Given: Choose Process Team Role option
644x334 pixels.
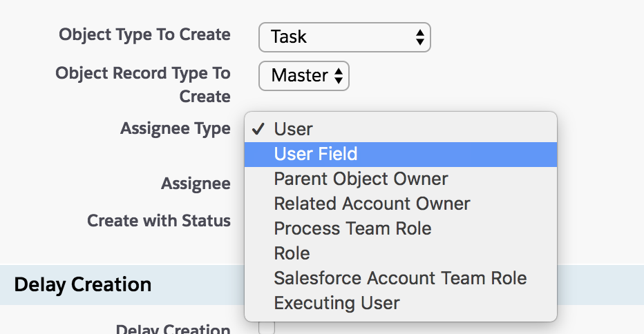Looking at the screenshot, I should point(352,228).
